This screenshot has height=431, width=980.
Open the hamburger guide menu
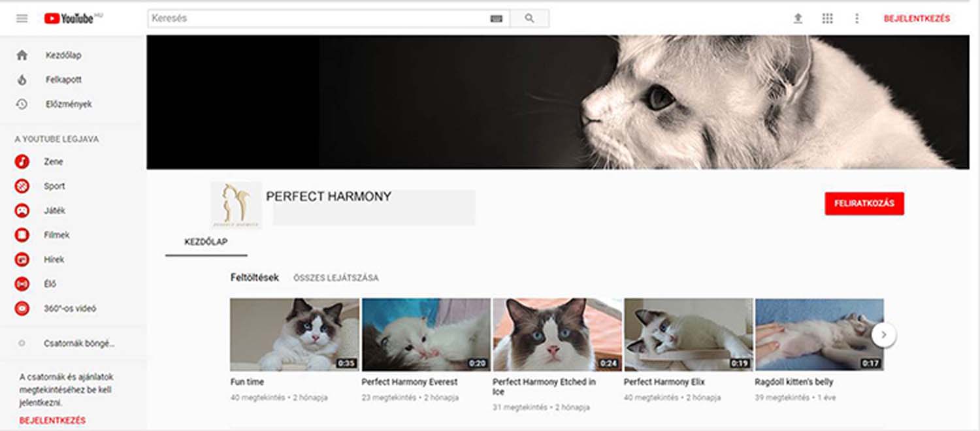22,18
